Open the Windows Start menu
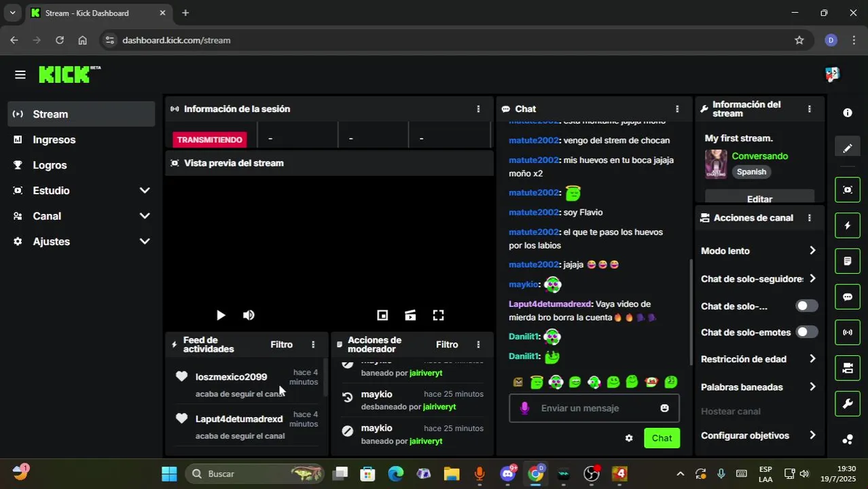 [169, 473]
